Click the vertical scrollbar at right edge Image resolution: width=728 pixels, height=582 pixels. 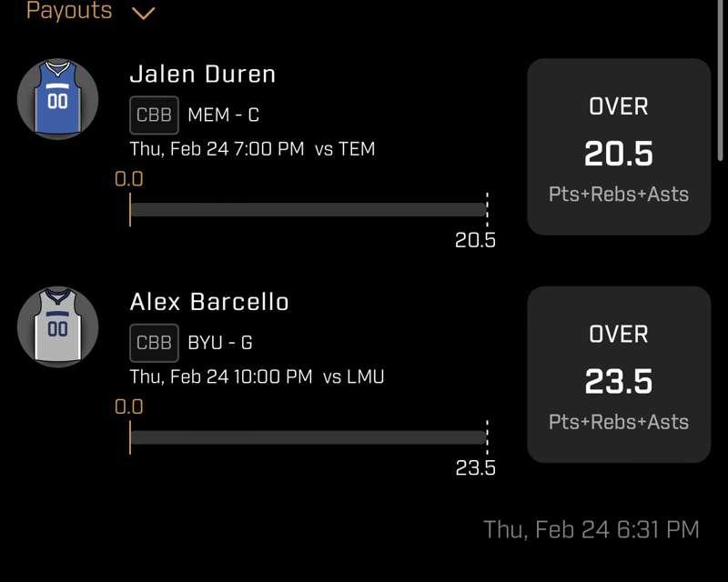click(x=720, y=80)
